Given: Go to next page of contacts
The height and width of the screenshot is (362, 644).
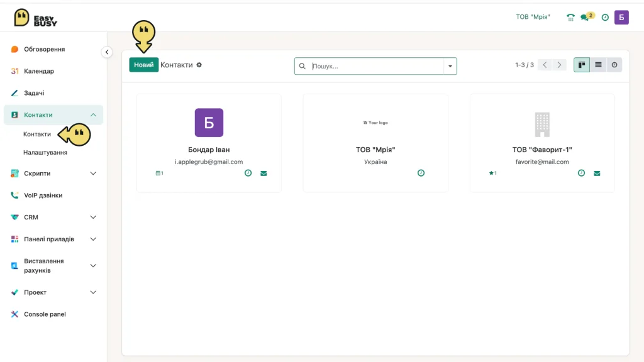Looking at the screenshot, I should pyautogui.click(x=559, y=65).
